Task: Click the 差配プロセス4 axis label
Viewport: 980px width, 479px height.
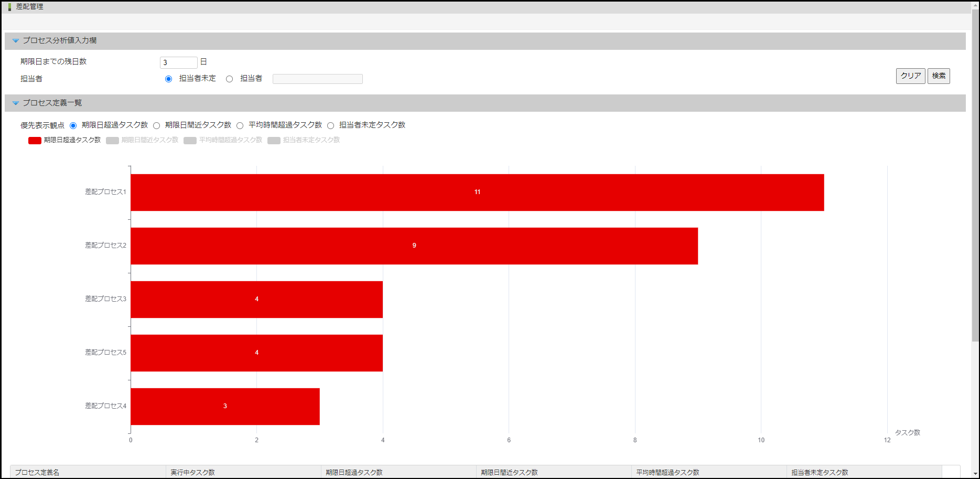Action: (105, 406)
